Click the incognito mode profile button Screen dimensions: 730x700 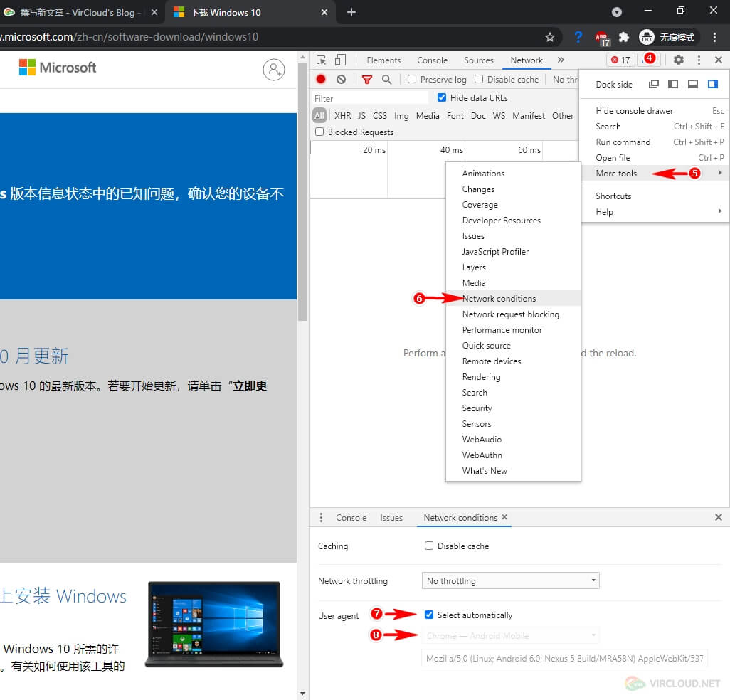[667, 37]
